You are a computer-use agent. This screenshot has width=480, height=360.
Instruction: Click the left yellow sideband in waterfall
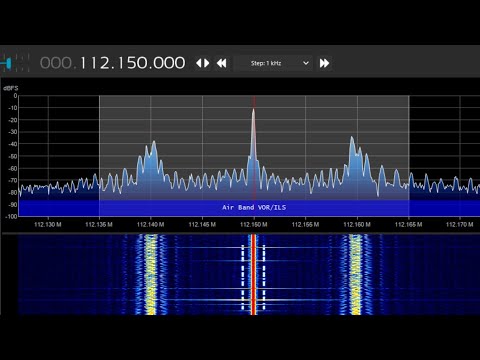pos(151,274)
